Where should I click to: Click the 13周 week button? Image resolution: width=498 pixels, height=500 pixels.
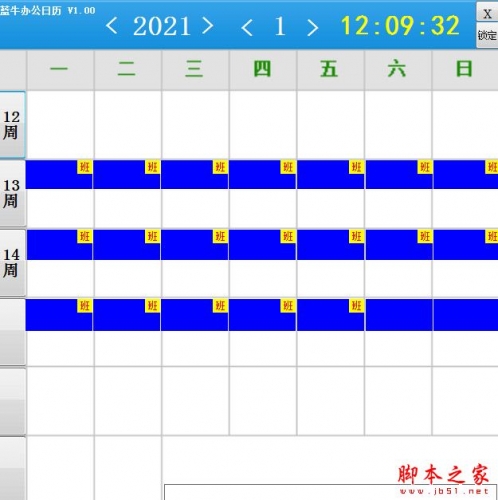click(x=12, y=193)
